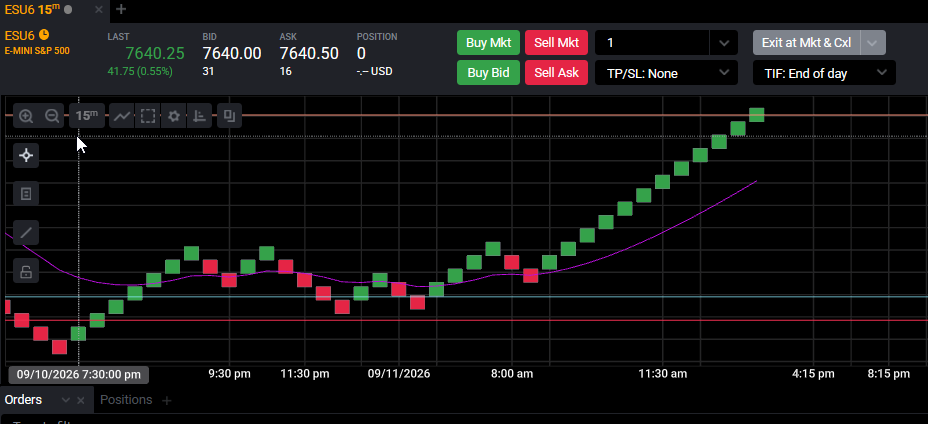The height and width of the screenshot is (424, 928).
Task: Click Sell Ask button
Action: (x=556, y=73)
